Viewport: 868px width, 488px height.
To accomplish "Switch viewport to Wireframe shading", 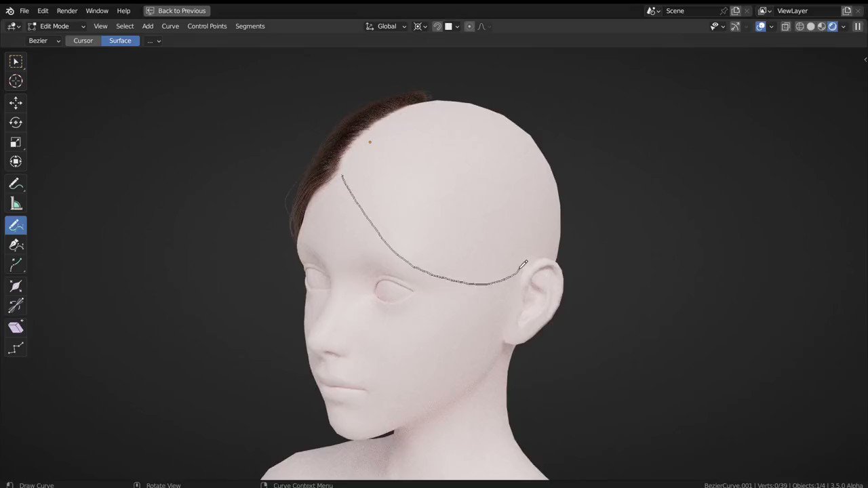I will (x=800, y=26).
